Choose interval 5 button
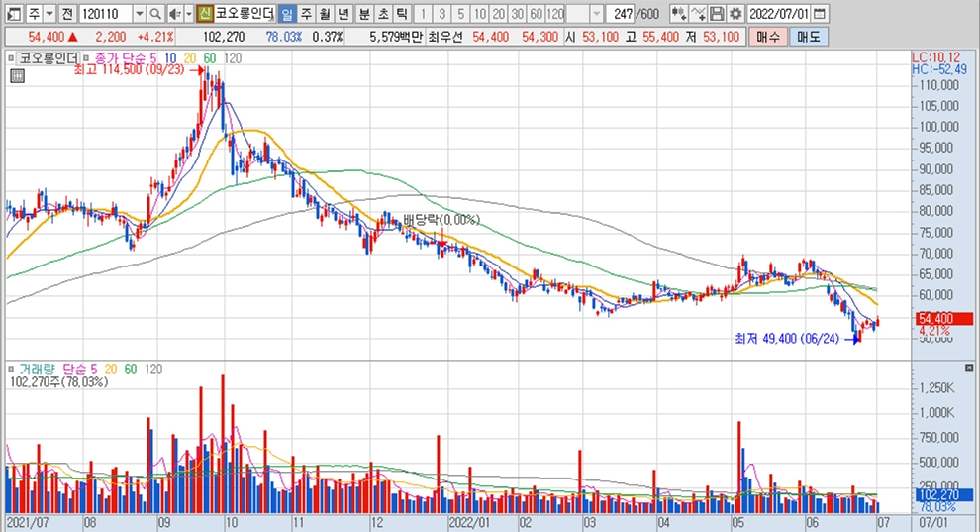980x532 pixels. tap(460, 13)
